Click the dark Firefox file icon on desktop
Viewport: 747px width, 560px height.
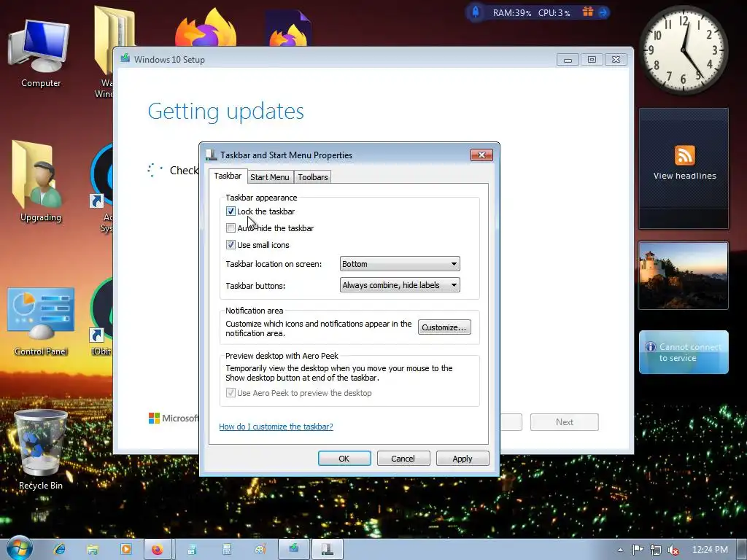click(288, 29)
